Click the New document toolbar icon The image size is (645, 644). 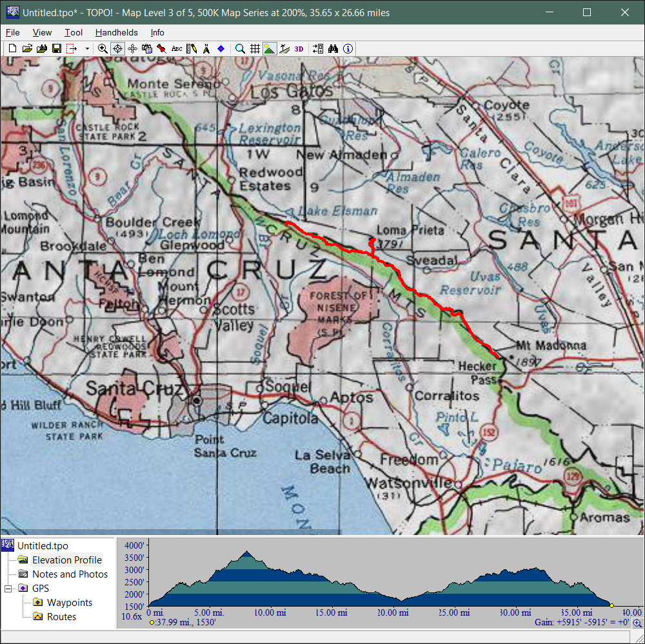pyautogui.click(x=13, y=48)
